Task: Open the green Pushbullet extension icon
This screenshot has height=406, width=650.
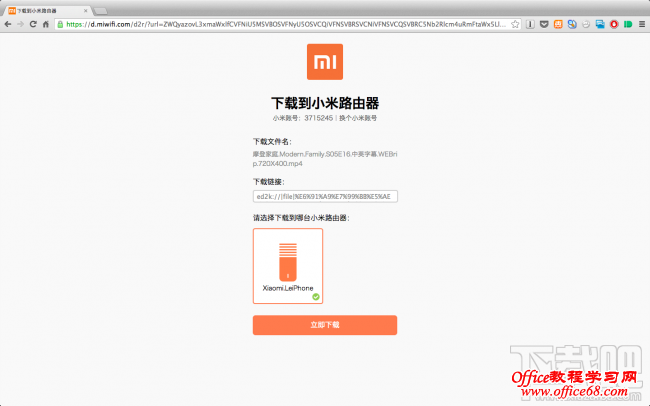Action: pos(628,24)
